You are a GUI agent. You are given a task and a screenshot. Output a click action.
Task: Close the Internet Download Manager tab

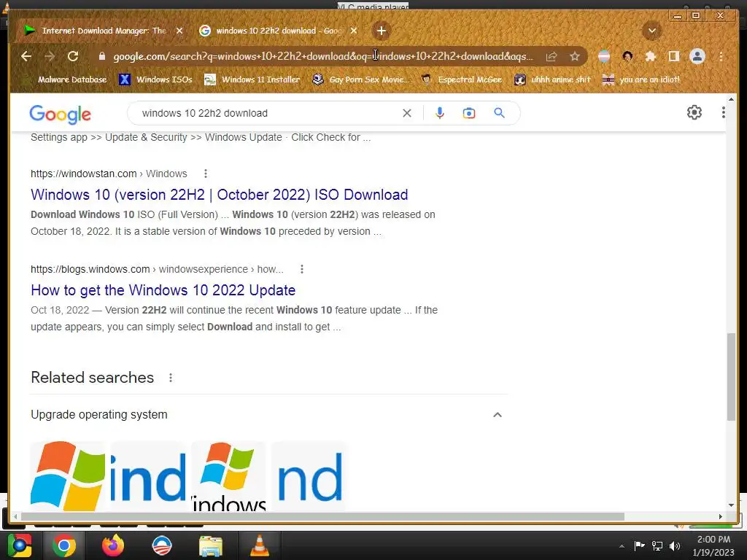[179, 31]
